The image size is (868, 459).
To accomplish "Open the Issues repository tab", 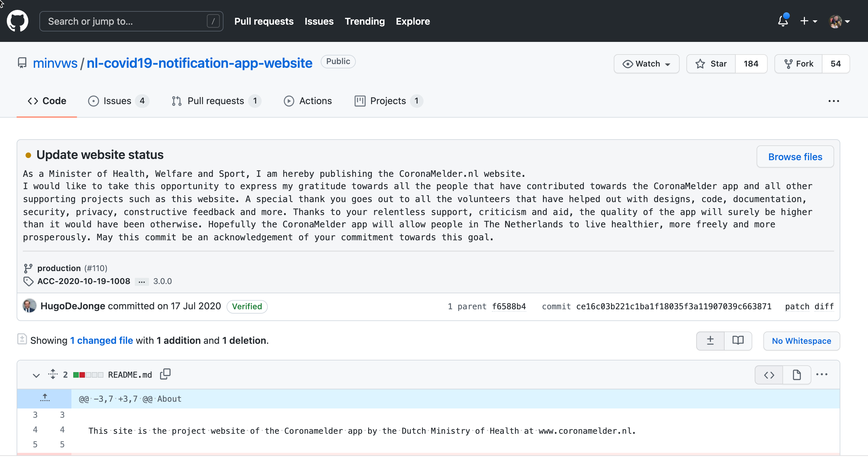I will click(117, 101).
